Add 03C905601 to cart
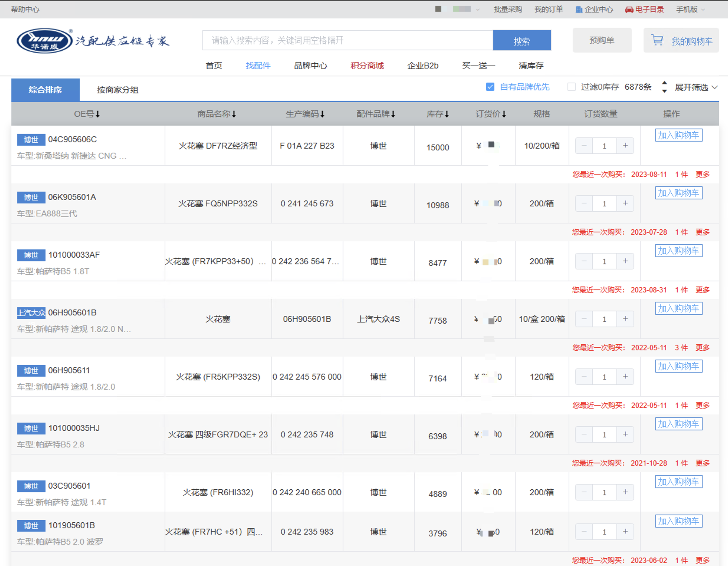 pyautogui.click(x=678, y=482)
